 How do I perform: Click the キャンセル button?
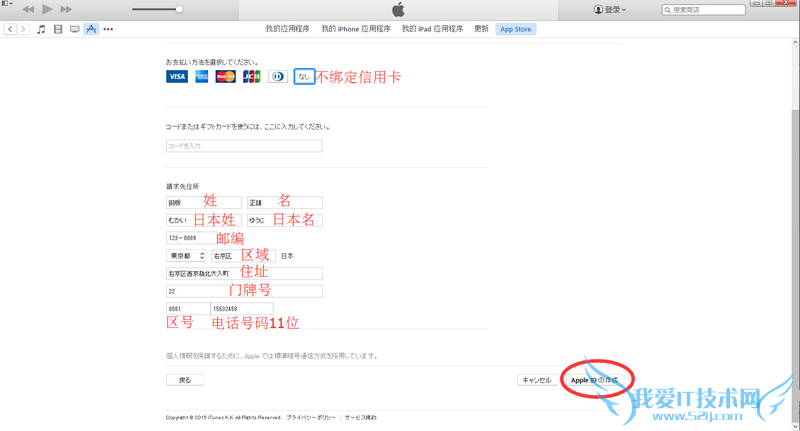coord(536,380)
